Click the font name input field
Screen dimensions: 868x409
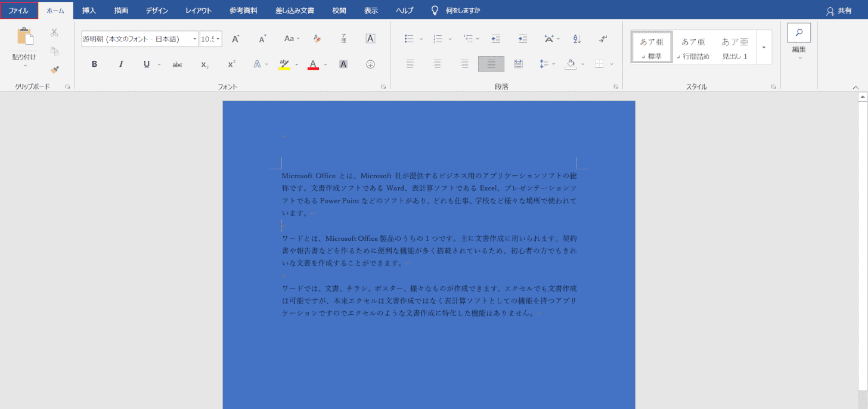(x=137, y=39)
